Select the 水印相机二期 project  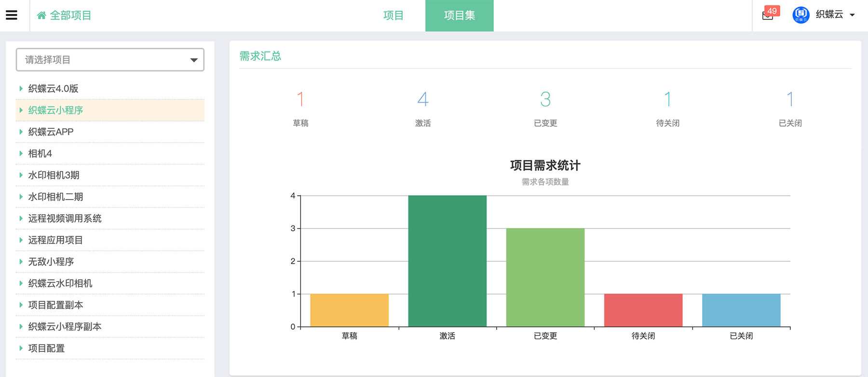click(55, 197)
